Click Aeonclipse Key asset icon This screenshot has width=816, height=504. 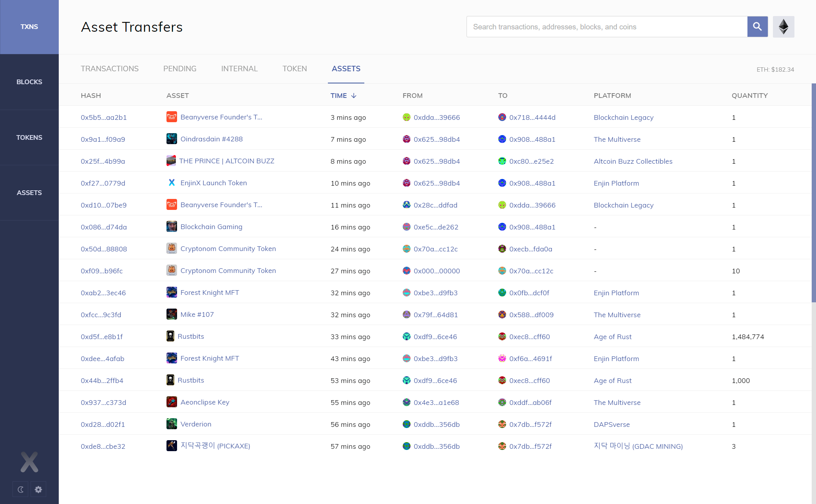tap(172, 402)
